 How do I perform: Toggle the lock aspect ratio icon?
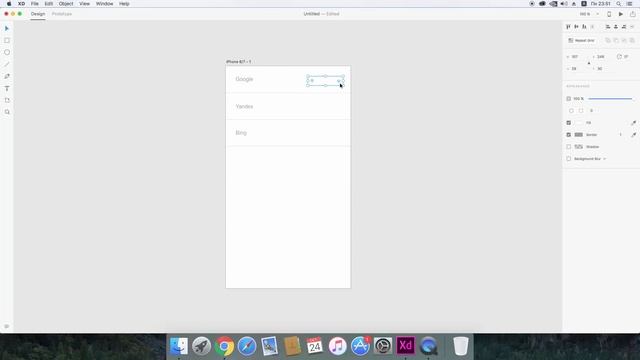589,63
